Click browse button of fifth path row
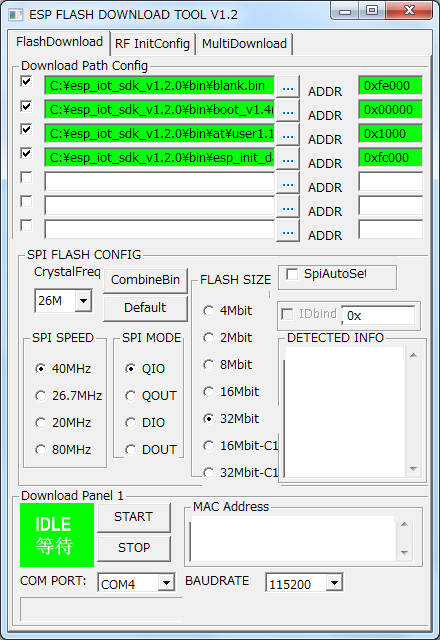Image resolution: width=440 pixels, height=640 pixels. pyautogui.click(x=288, y=182)
